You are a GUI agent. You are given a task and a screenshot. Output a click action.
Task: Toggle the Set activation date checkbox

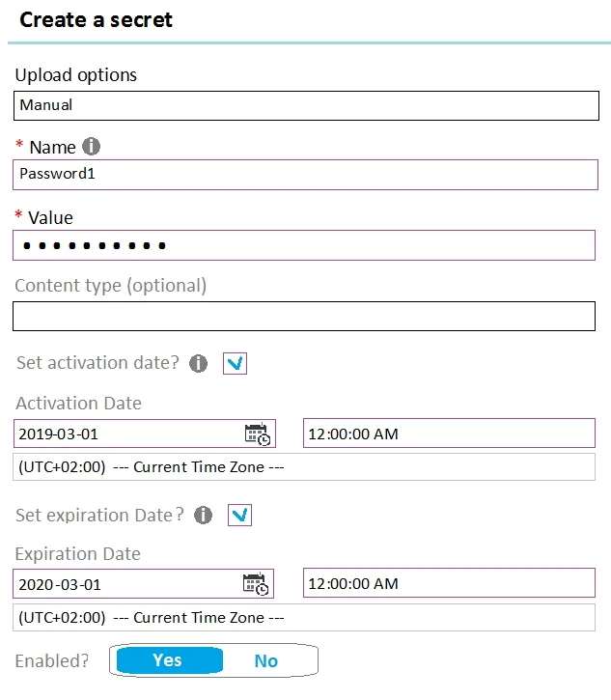[235, 363]
